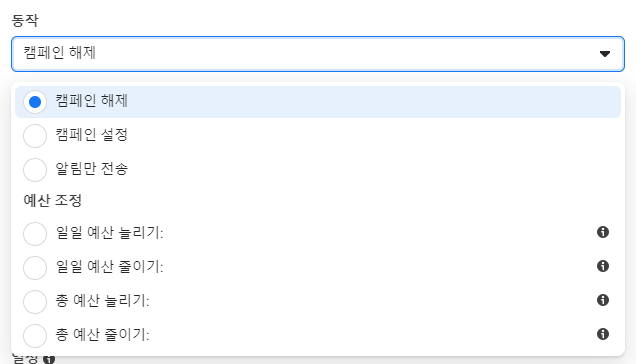
Task: Click the 알림만 전송 option label
Action: point(92,169)
